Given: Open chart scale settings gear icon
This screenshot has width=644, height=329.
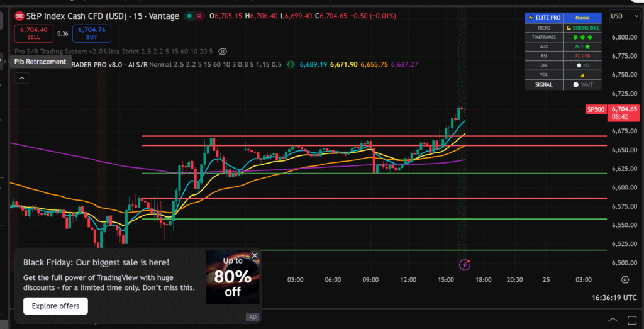Looking at the screenshot, I should 625,279.
